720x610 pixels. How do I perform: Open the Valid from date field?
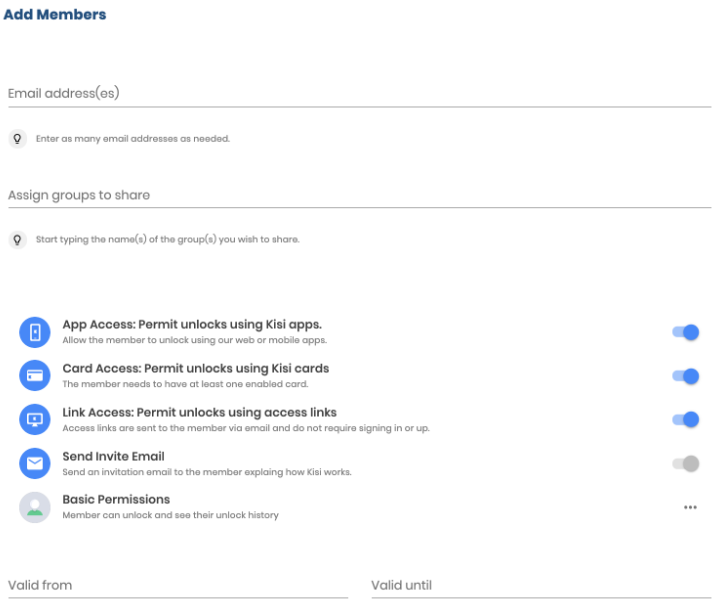point(178,586)
